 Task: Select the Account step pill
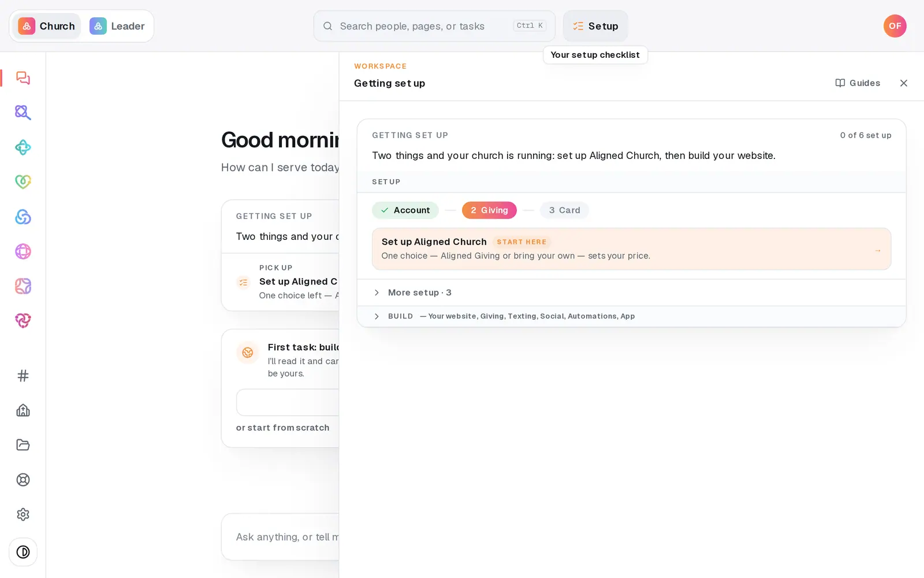pos(405,210)
